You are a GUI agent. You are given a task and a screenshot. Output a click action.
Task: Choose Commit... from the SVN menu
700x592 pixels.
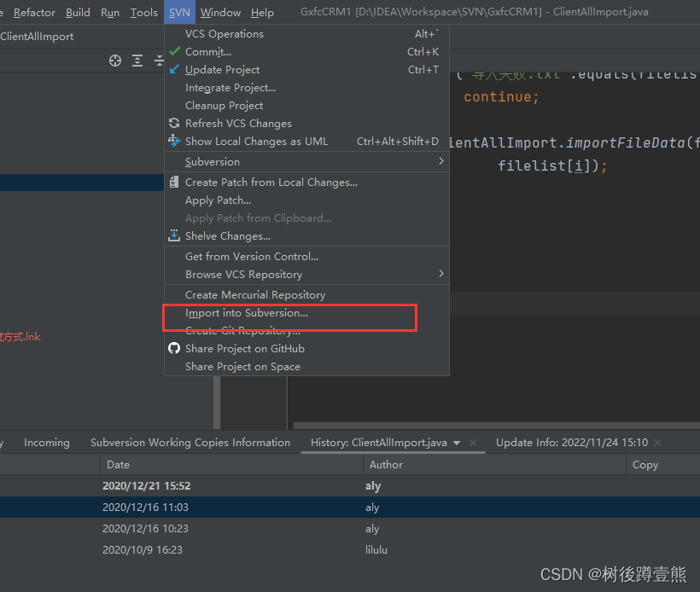pyautogui.click(x=306, y=52)
